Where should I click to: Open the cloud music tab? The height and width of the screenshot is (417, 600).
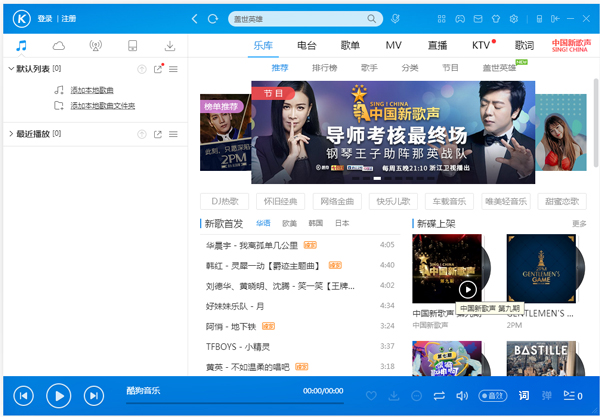(x=59, y=46)
